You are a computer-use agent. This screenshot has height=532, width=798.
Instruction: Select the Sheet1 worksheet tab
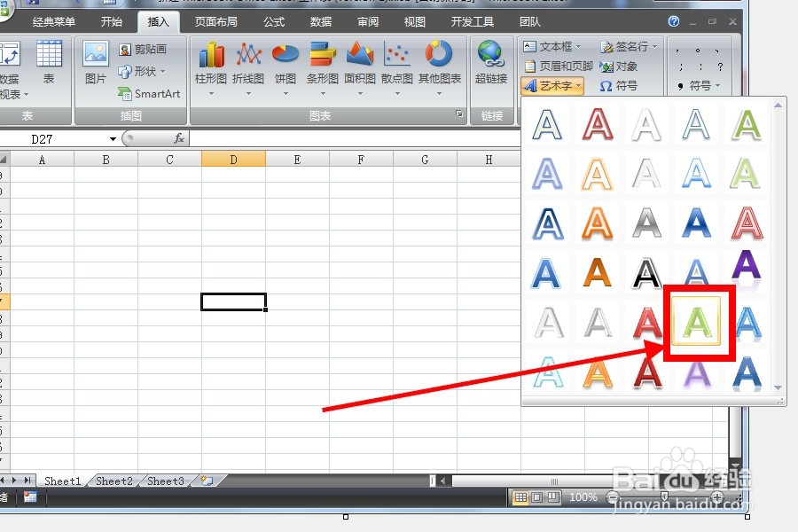pyautogui.click(x=63, y=481)
